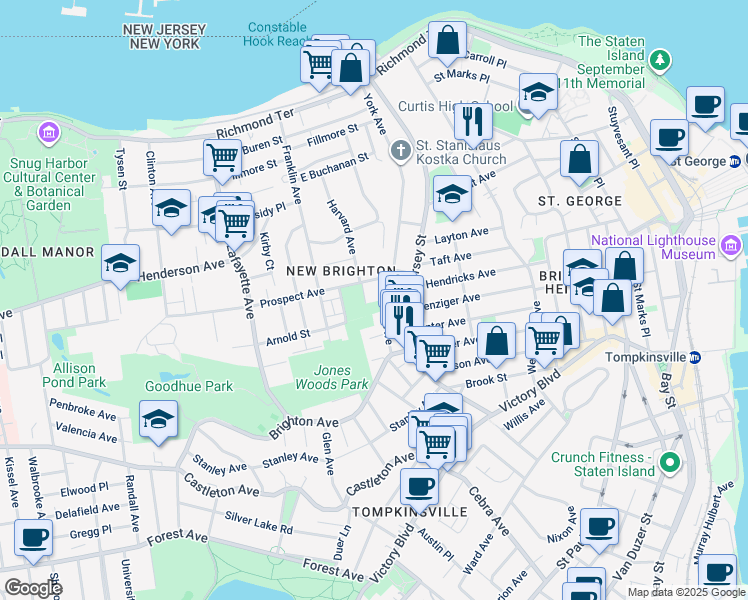
Task: Open the school marker near Layton Ave
Action: (x=452, y=194)
